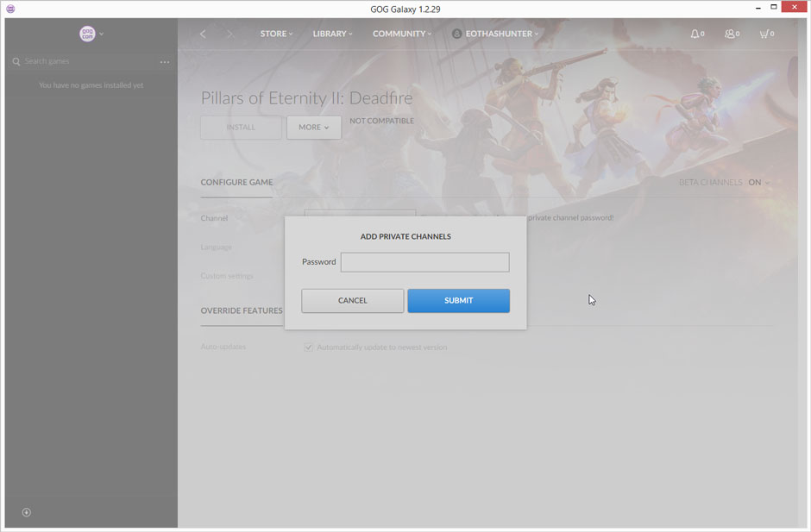Open the notifications bell icon
The image size is (811, 532).
(697, 34)
